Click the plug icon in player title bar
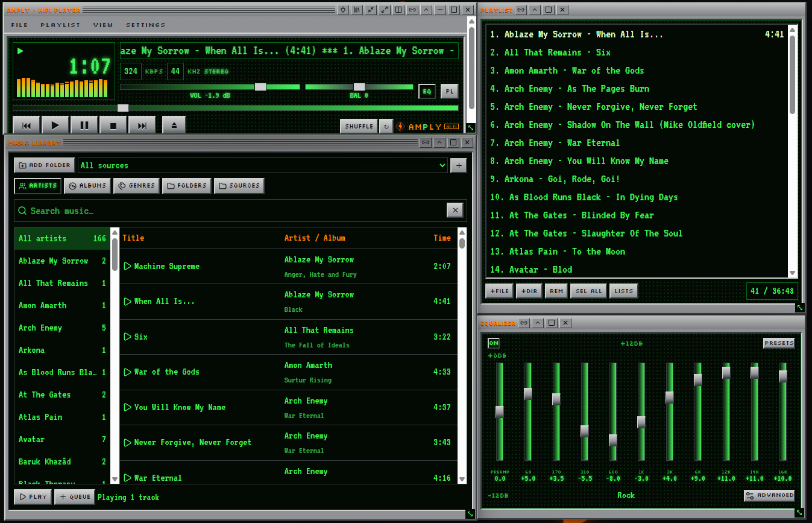The height and width of the screenshot is (523, 812). [343, 10]
